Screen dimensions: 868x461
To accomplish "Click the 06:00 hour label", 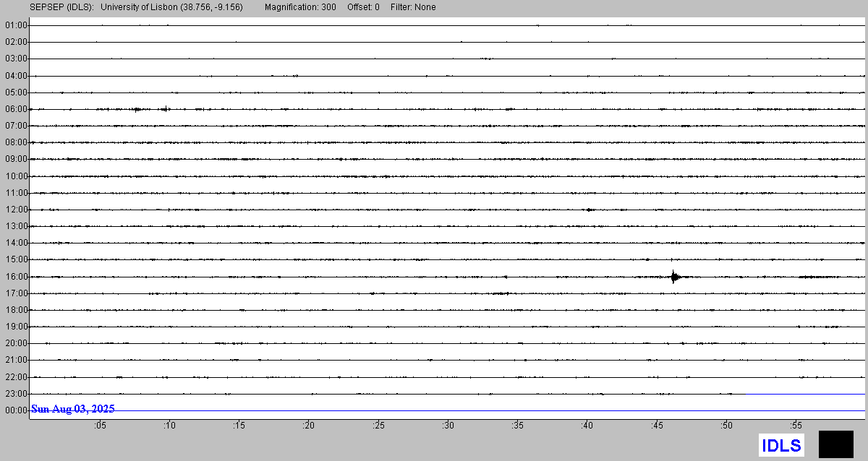I will [16, 109].
